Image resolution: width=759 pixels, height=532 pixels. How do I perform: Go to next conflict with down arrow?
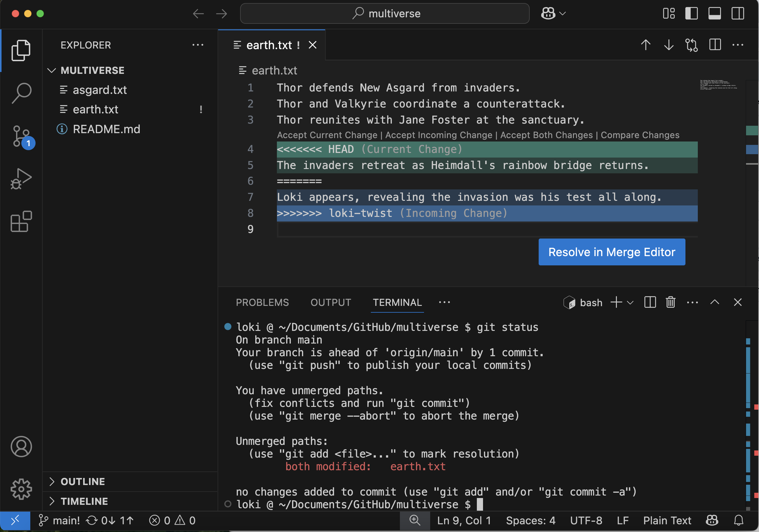(x=668, y=45)
